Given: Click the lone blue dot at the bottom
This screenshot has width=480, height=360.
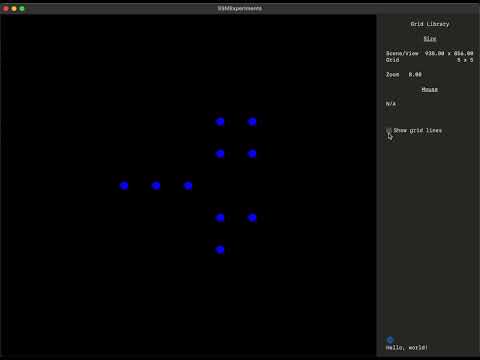Looking at the screenshot, I should pyautogui.click(x=220, y=250).
